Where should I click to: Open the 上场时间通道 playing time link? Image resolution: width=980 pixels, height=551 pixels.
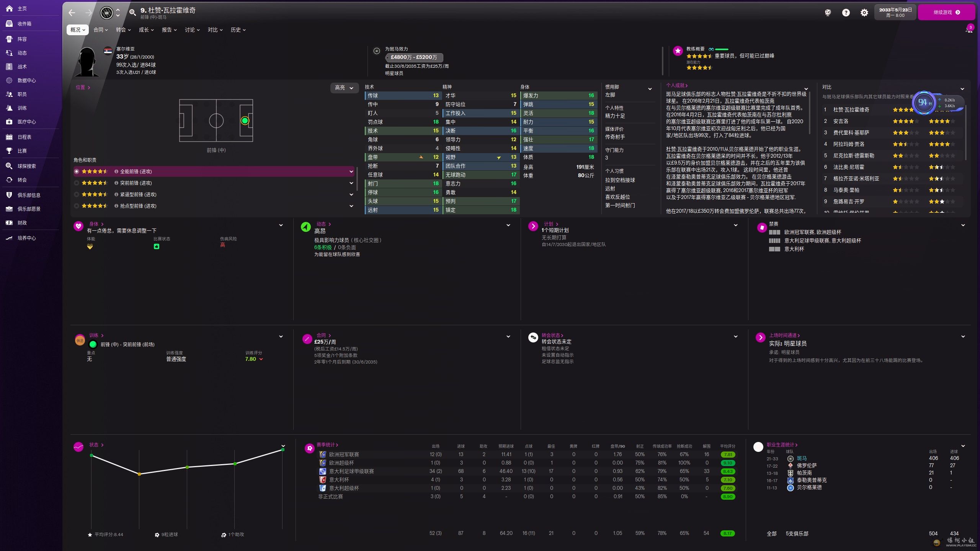pyautogui.click(x=784, y=335)
